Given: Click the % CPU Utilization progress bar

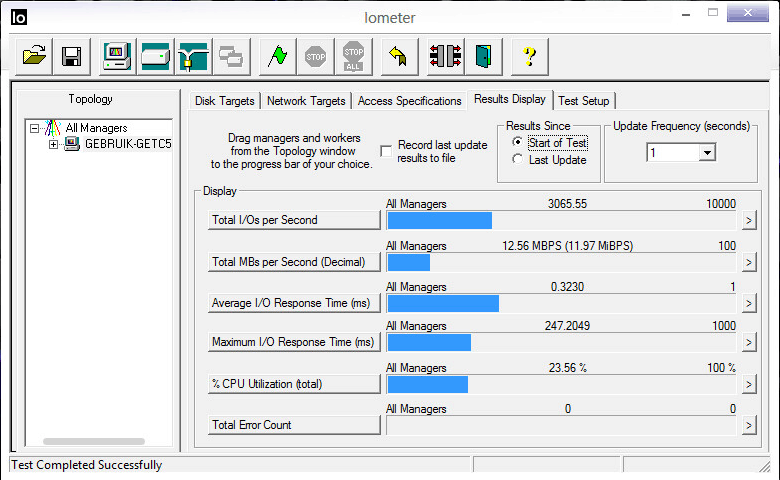Looking at the screenshot, I should 561,384.
